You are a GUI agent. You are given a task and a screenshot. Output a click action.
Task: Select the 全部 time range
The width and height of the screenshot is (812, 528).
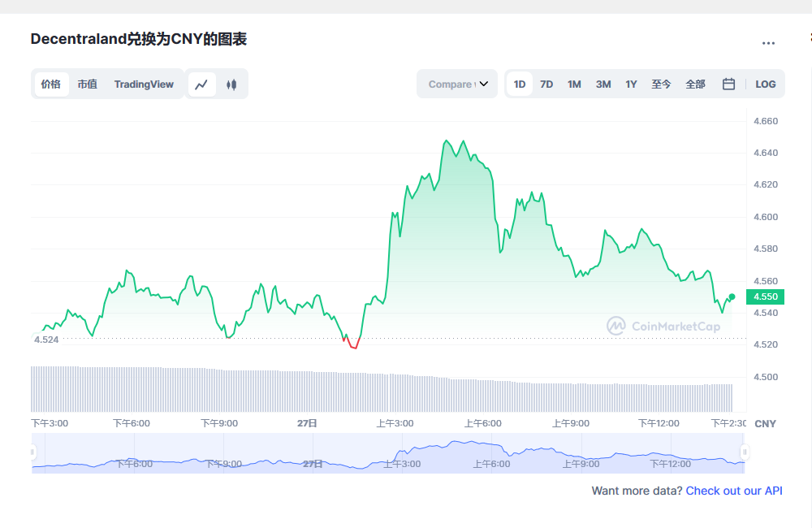(x=696, y=84)
